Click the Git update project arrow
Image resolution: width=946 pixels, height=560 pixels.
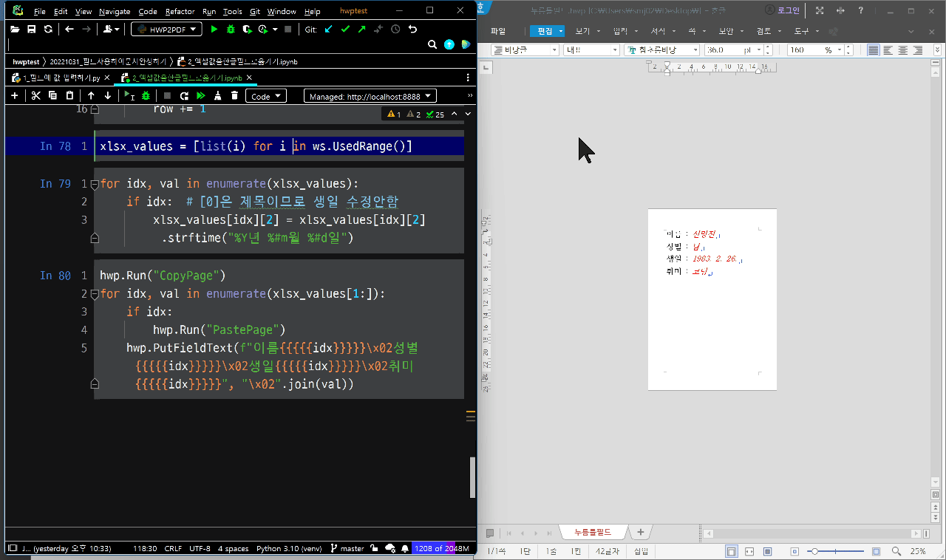[329, 29]
